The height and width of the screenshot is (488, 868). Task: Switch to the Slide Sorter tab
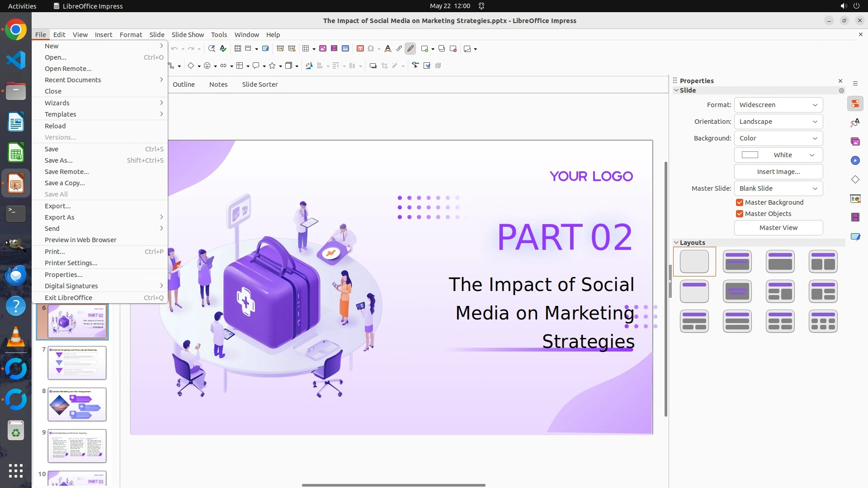click(x=259, y=84)
